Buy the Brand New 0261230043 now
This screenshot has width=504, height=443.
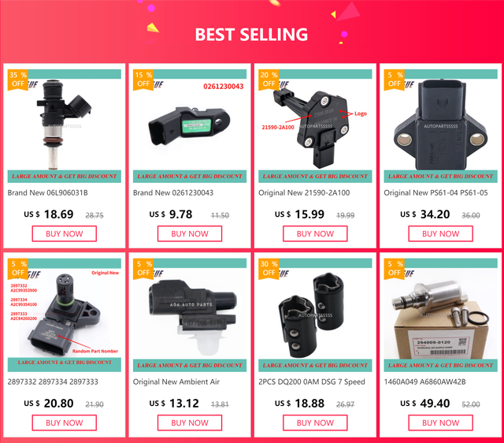(190, 234)
